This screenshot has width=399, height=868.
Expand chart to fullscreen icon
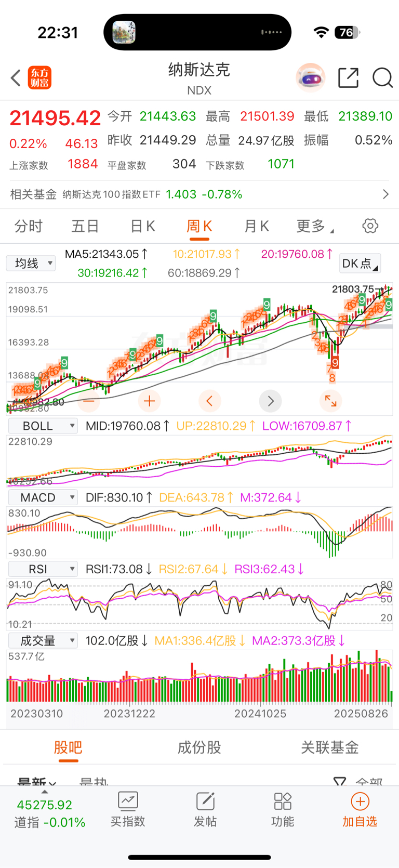click(x=330, y=401)
